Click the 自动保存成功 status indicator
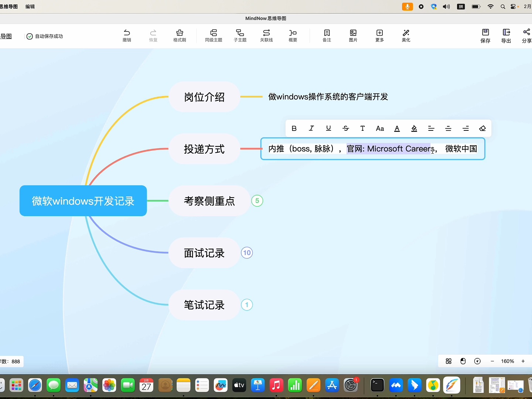Image resolution: width=532 pixels, height=399 pixels. click(x=45, y=36)
